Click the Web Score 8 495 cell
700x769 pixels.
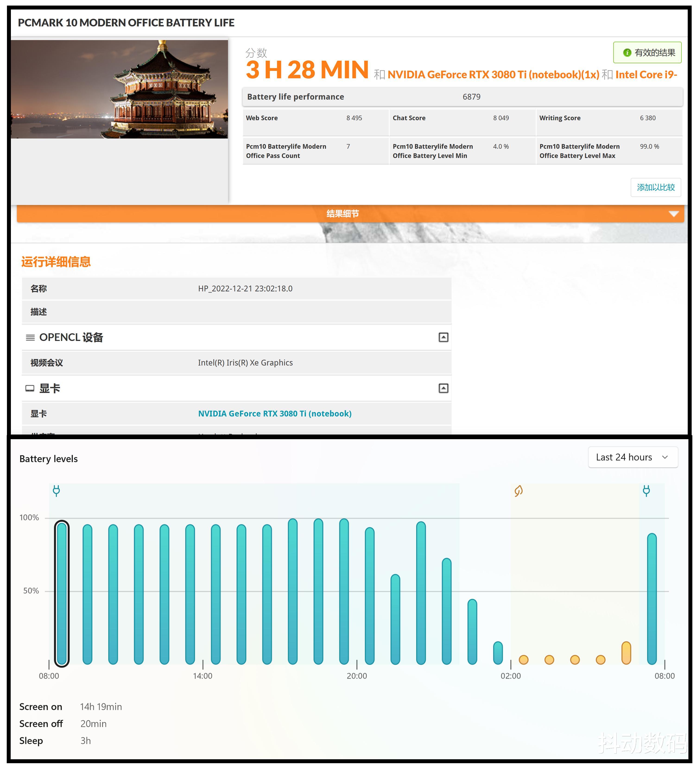(x=316, y=123)
